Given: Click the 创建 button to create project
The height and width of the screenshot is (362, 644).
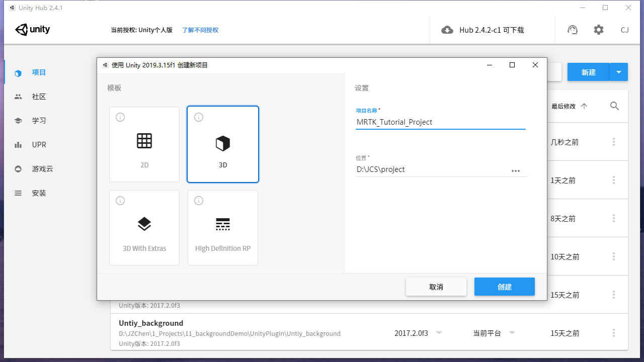Looking at the screenshot, I should click(x=504, y=287).
